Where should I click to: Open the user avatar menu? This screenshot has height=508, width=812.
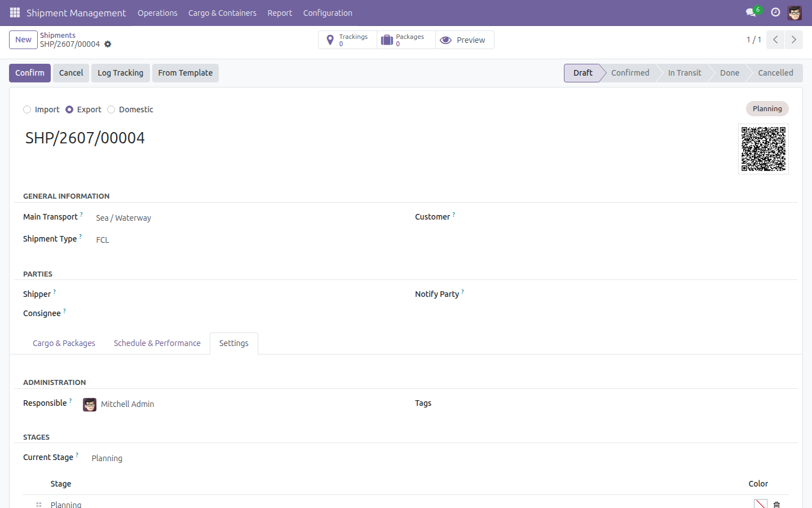pos(795,12)
